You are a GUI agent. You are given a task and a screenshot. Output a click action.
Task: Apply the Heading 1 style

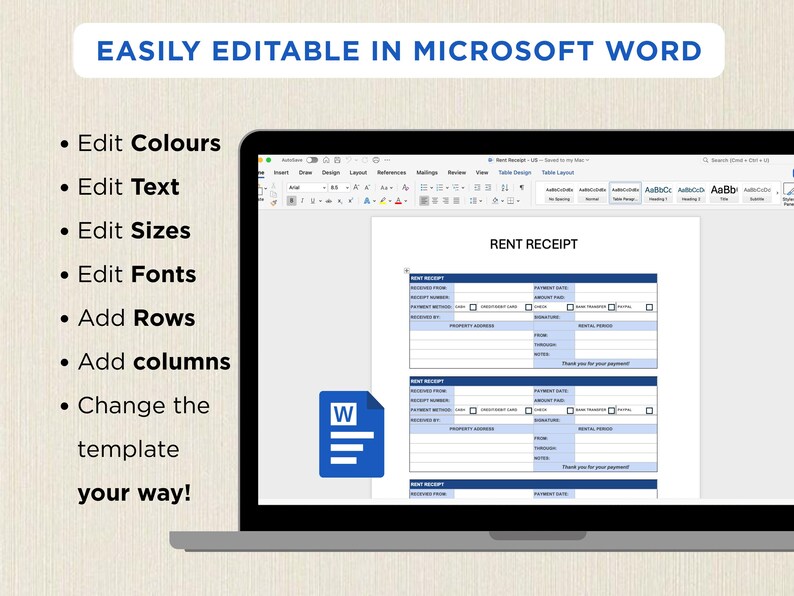pyautogui.click(x=658, y=193)
